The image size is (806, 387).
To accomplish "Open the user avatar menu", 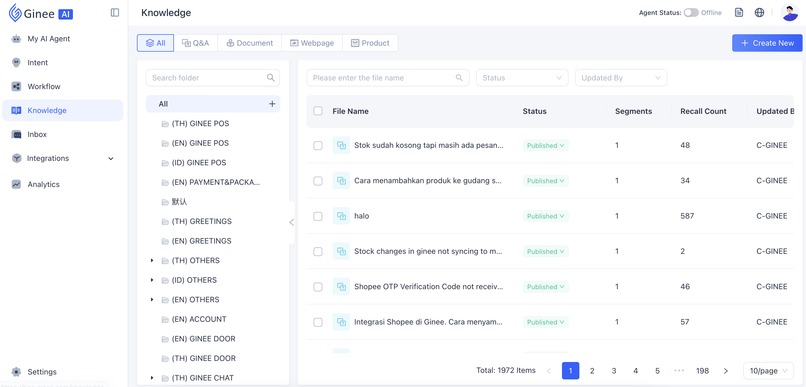I will tap(789, 13).
